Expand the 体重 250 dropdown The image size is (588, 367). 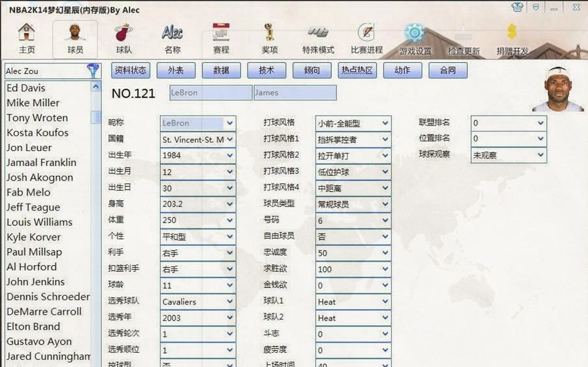[x=230, y=220]
